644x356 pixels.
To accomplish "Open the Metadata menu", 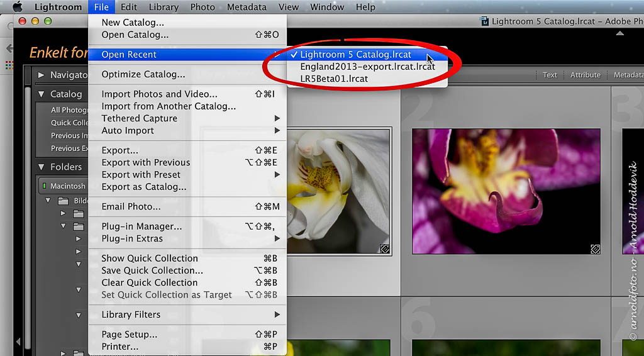I will click(x=247, y=7).
